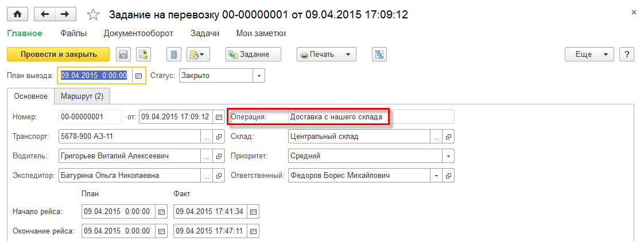Image resolution: width=644 pixels, height=241 pixels.
Task: Expand the Статус dropdown
Action: point(259,76)
